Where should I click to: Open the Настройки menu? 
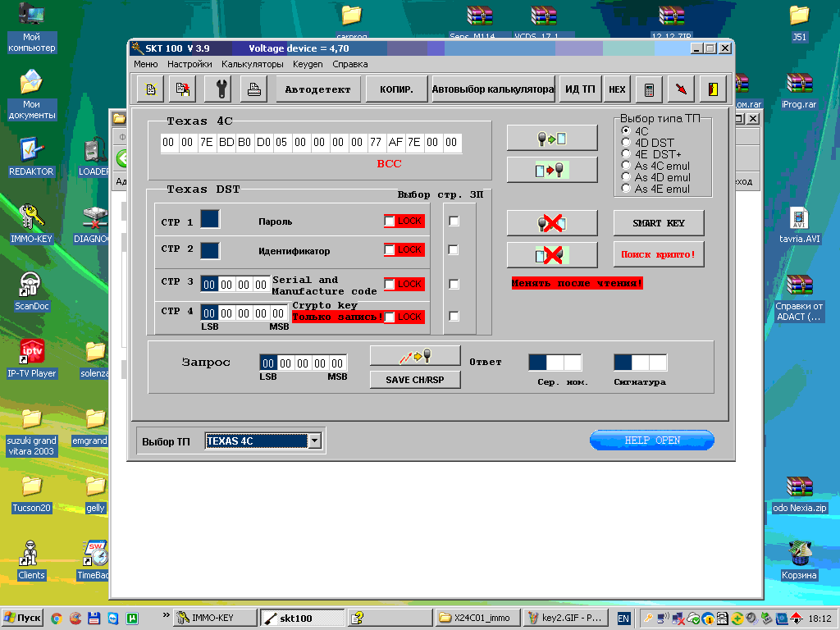(189, 64)
